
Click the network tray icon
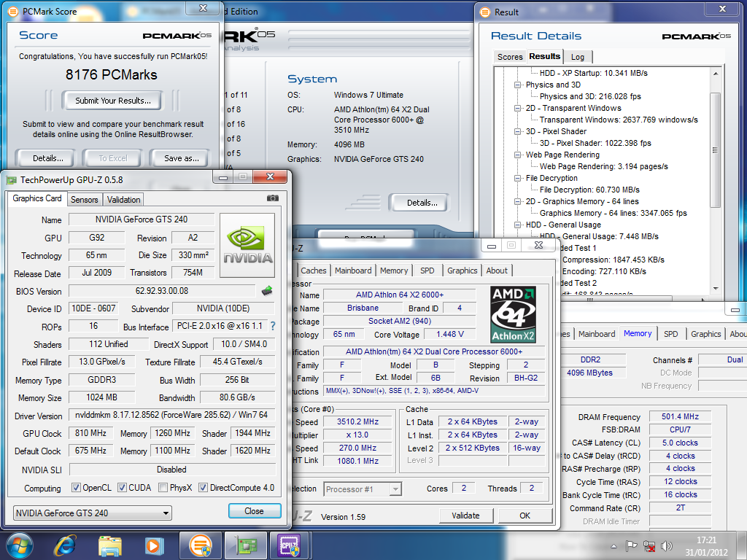(649, 545)
